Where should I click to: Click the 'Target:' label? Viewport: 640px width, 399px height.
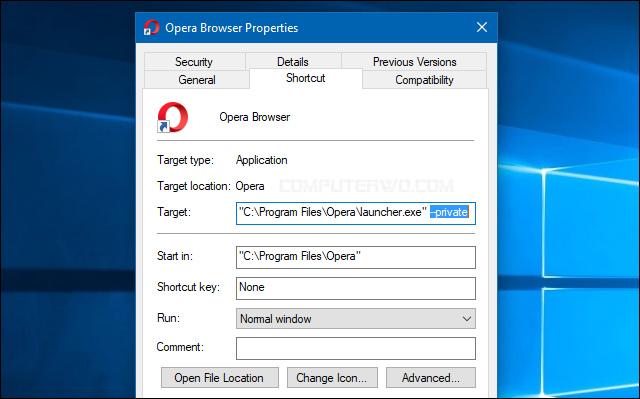pyautogui.click(x=174, y=212)
